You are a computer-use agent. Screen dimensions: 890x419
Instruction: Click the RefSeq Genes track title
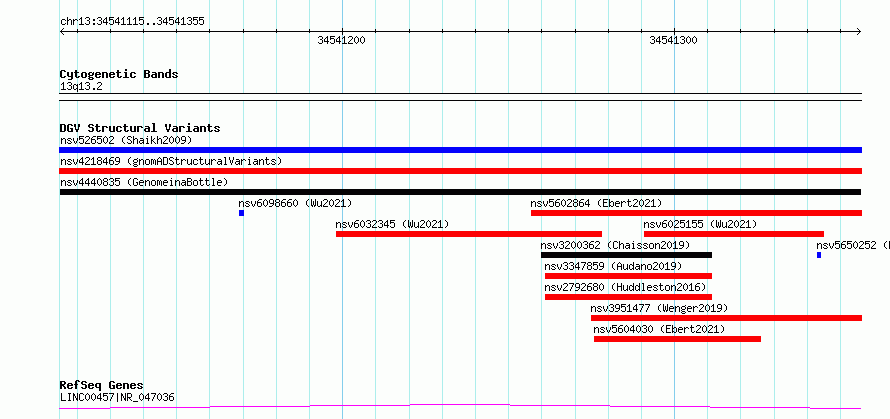click(x=101, y=386)
